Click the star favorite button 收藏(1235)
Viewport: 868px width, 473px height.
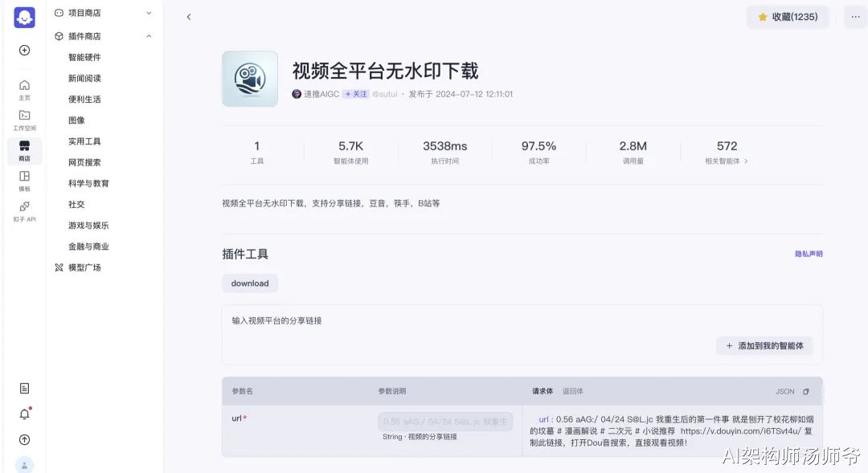pyautogui.click(x=787, y=17)
